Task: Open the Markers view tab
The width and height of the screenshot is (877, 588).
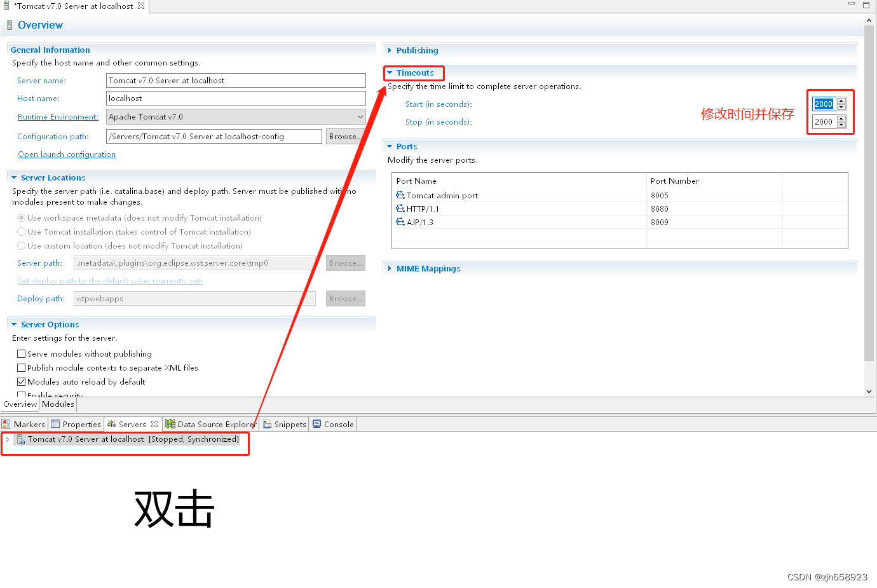Action: pyautogui.click(x=24, y=424)
